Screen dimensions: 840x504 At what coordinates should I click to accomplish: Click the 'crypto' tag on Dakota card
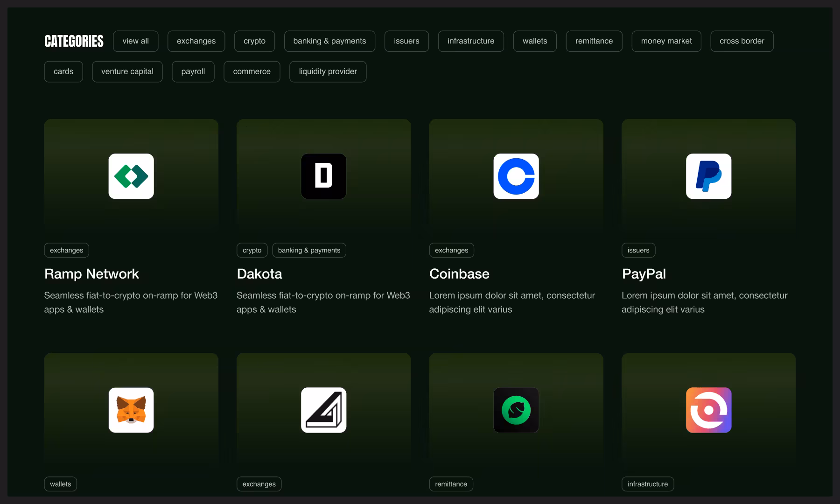click(252, 250)
